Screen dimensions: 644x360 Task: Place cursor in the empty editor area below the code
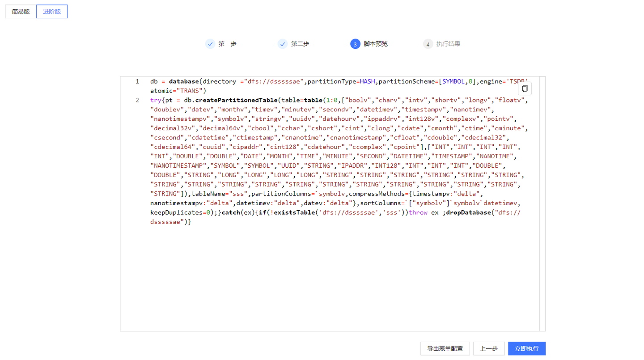coord(331,277)
